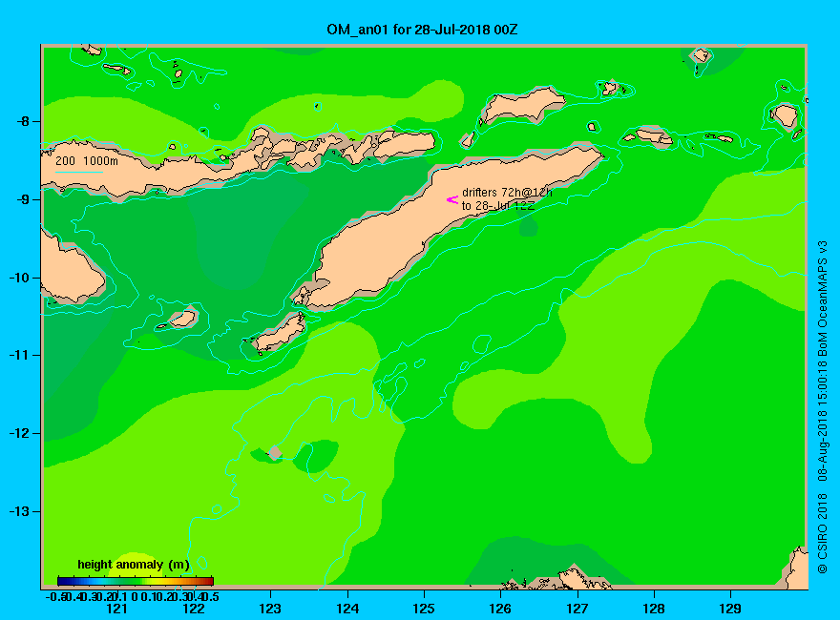
Task: Click the "200 1000m" contour legend text
Action: [87, 160]
